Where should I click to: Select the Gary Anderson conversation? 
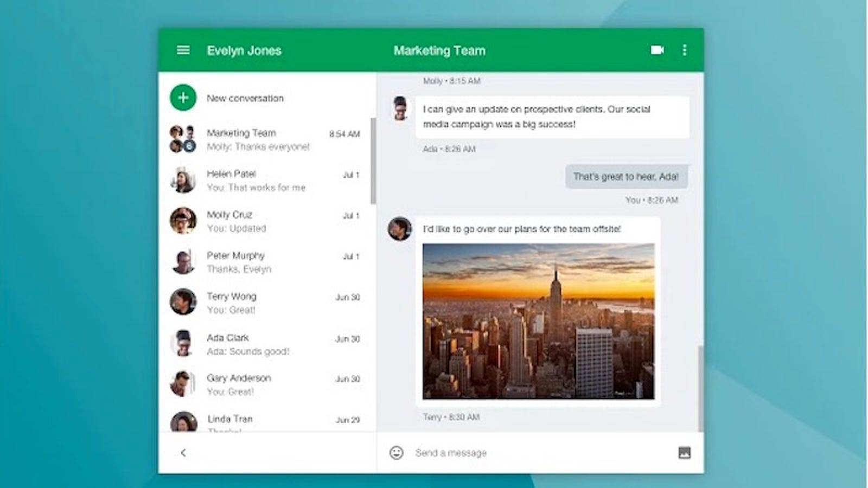click(266, 384)
